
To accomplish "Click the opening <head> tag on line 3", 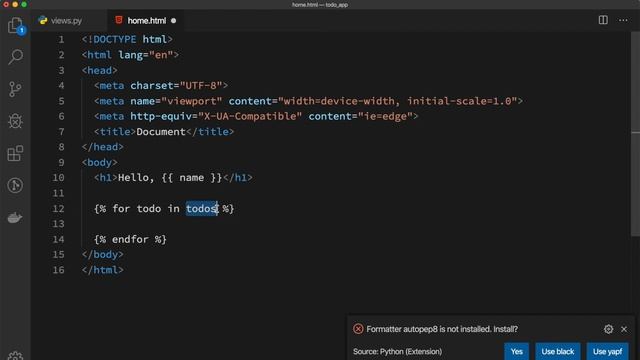I will pyautogui.click(x=100, y=70).
